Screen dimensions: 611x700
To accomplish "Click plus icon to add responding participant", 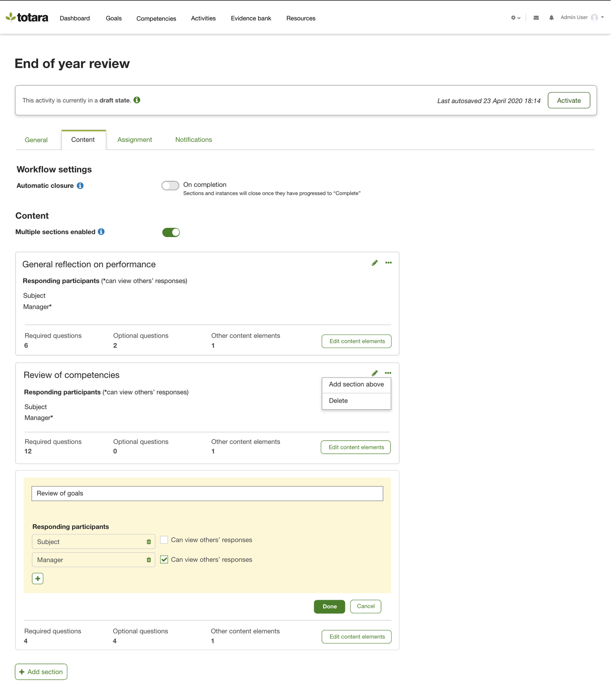I will pyautogui.click(x=38, y=579).
